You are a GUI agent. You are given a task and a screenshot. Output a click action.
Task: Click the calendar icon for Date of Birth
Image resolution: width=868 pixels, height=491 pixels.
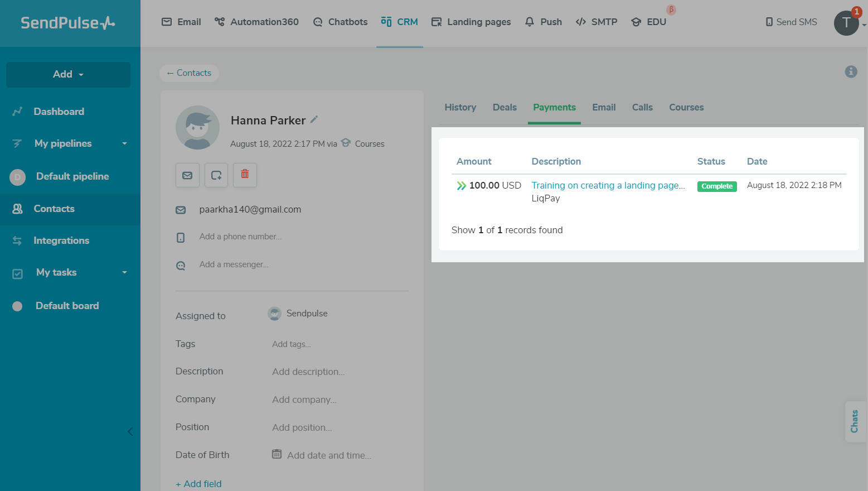coord(277,454)
